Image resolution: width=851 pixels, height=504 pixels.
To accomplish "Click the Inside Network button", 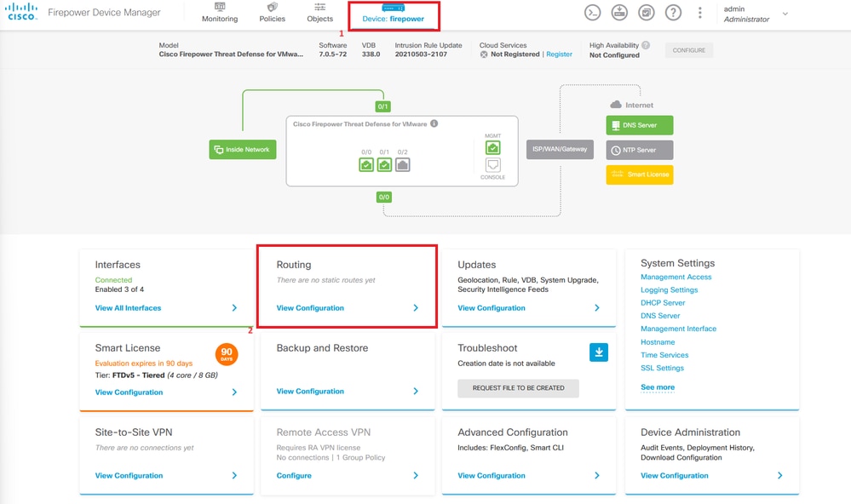I will pyautogui.click(x=243, y=149).
